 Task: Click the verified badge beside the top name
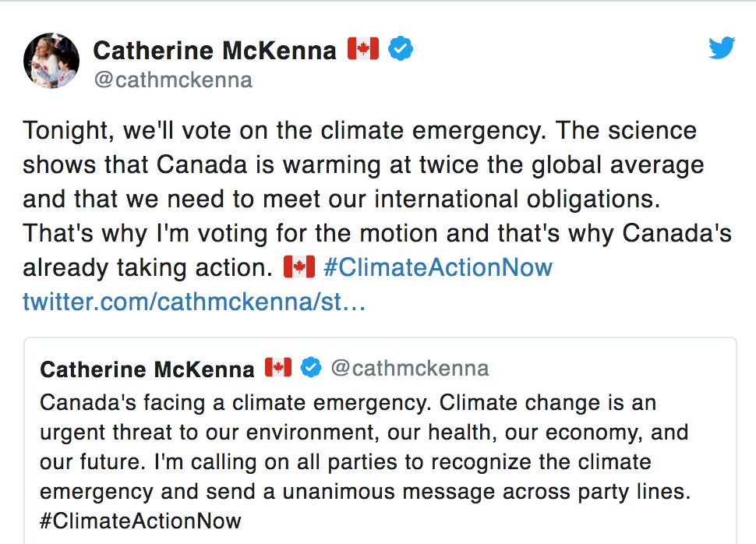tap(401, 50)
